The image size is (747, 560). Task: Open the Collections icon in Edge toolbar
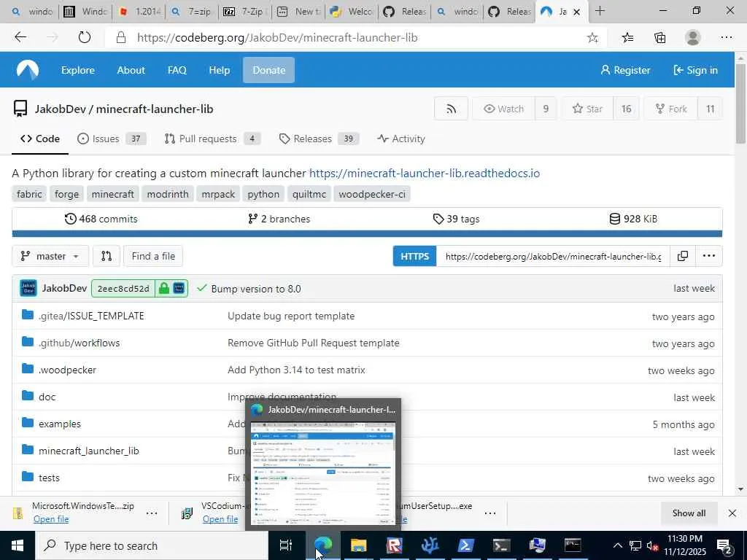point(659,38)
